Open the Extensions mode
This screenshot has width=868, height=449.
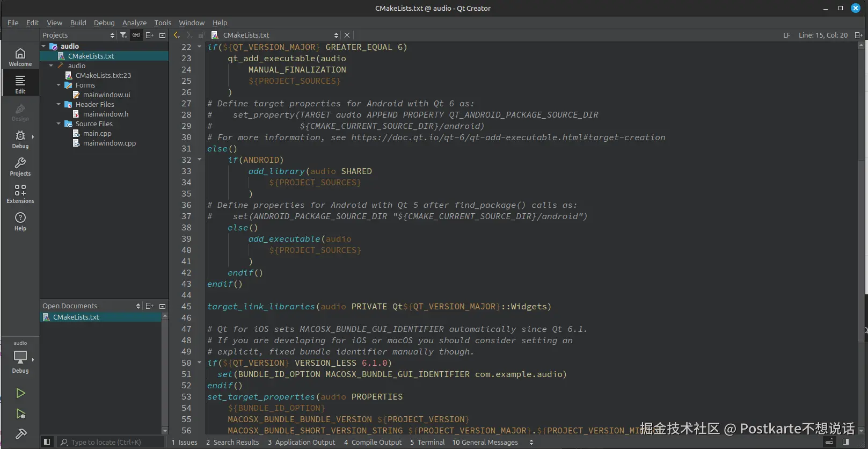click(20, 194)
